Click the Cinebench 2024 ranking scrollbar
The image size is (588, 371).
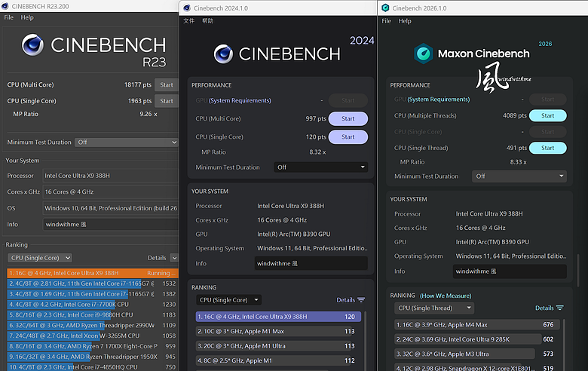coord(366,341)
